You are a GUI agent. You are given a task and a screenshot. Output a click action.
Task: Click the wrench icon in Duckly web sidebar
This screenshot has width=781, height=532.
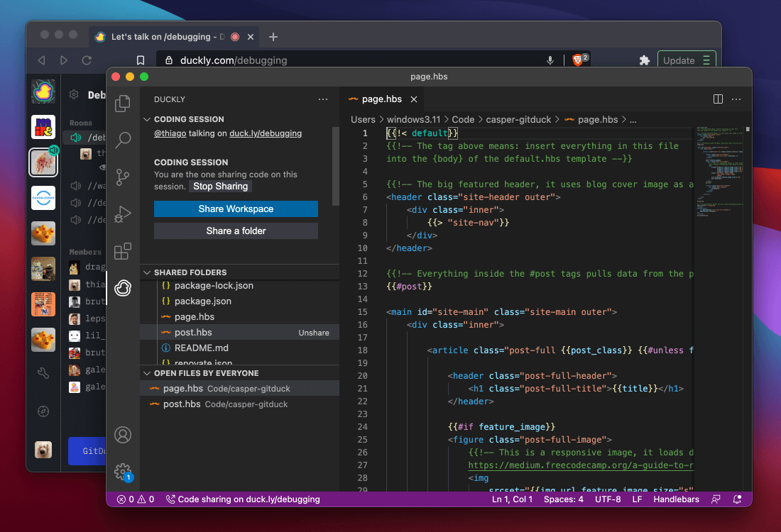[43, 372]
